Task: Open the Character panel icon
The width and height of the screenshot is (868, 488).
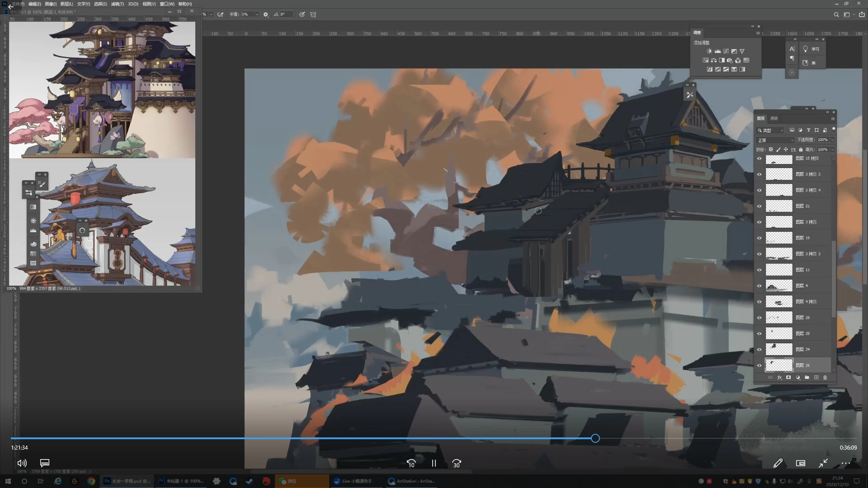Action: (x=792, y=49)
